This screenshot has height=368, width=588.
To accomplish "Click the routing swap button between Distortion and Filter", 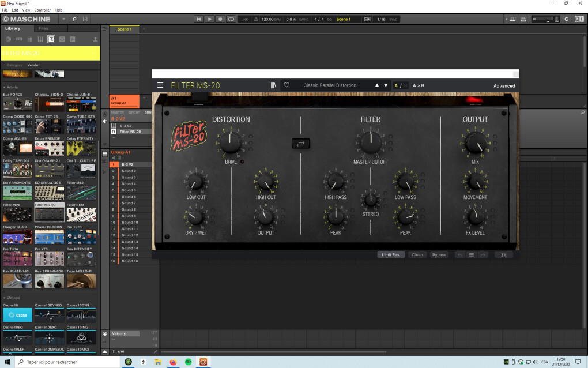I will pos(300,143).
